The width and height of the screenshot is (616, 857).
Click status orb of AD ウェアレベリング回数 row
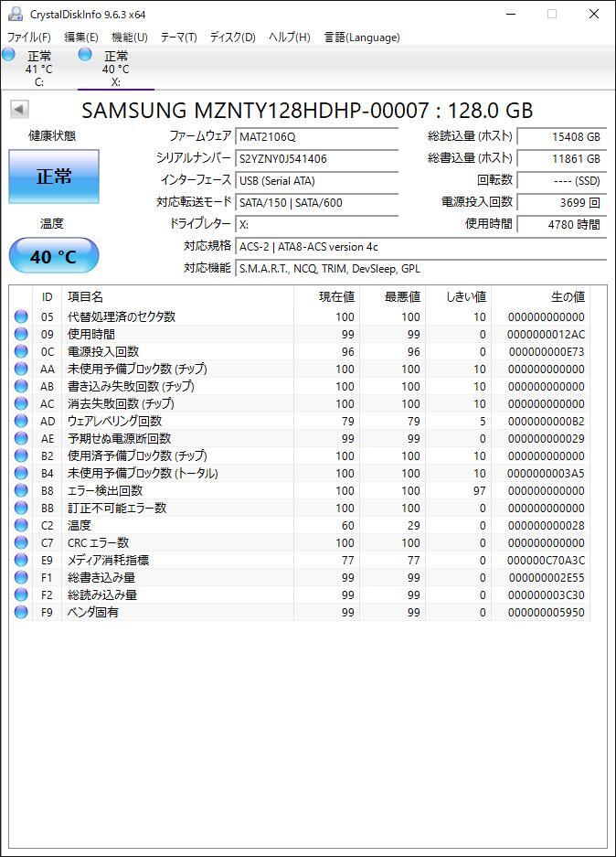21,421
